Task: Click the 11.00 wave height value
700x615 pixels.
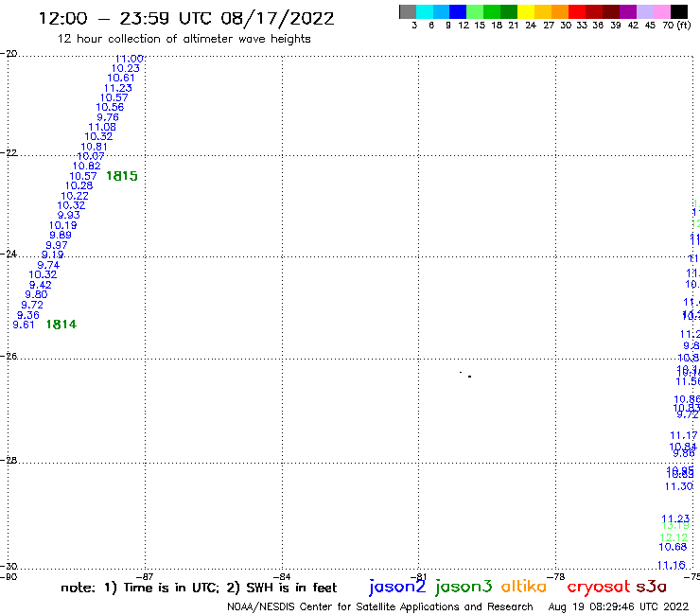Action: 130,59
